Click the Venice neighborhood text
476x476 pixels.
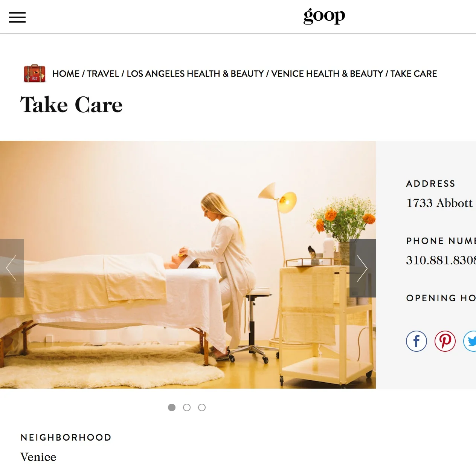pyautogui.click(x=38, y=457)
